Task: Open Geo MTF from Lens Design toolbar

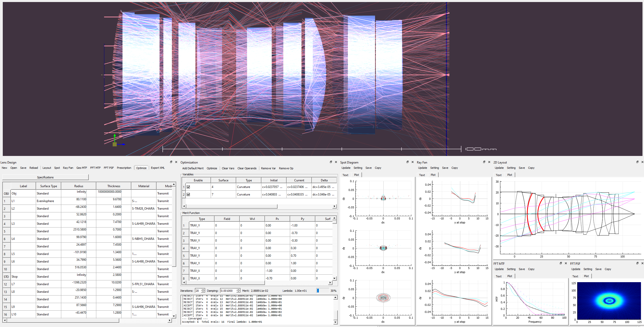Action: pyautogui.click(x=82, y=168)
